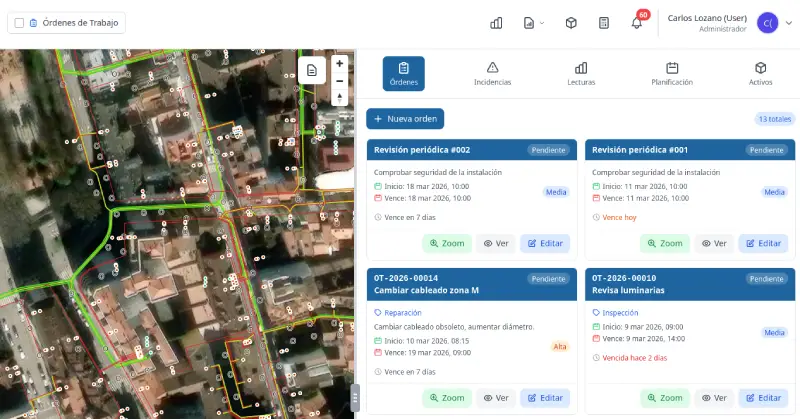
Task: Zoom to OT-2026-00014 on map
Action: tap(447, 398)
